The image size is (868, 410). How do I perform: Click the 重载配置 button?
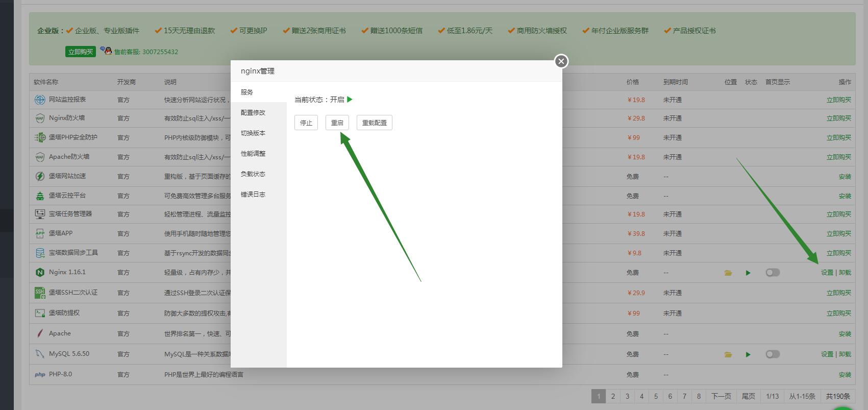pos(374,123)
